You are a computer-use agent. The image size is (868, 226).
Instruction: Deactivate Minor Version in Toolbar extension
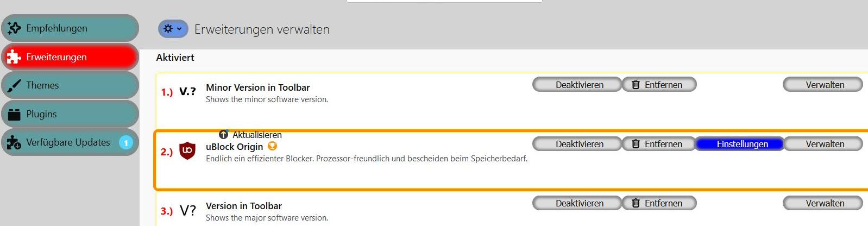576,85
